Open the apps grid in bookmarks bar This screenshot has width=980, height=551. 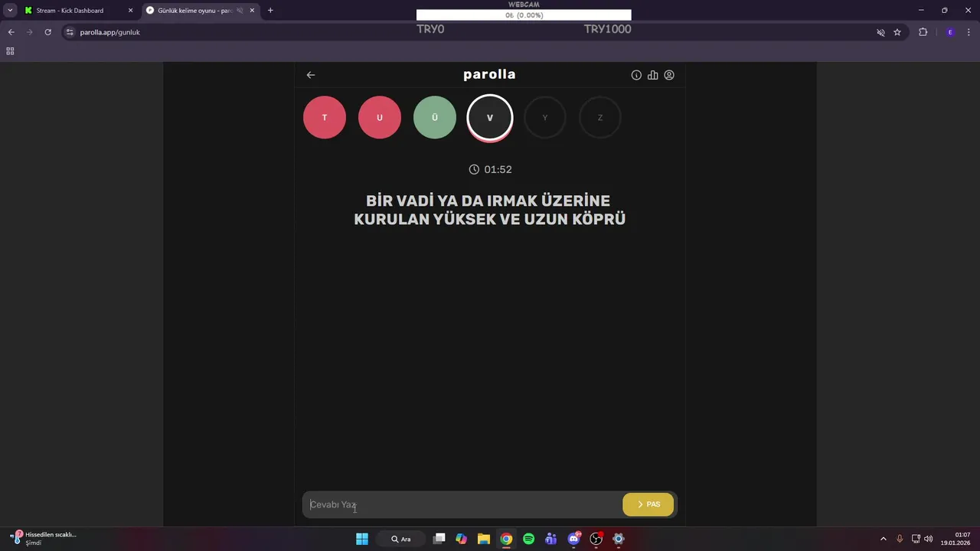(x=10, y=51)
